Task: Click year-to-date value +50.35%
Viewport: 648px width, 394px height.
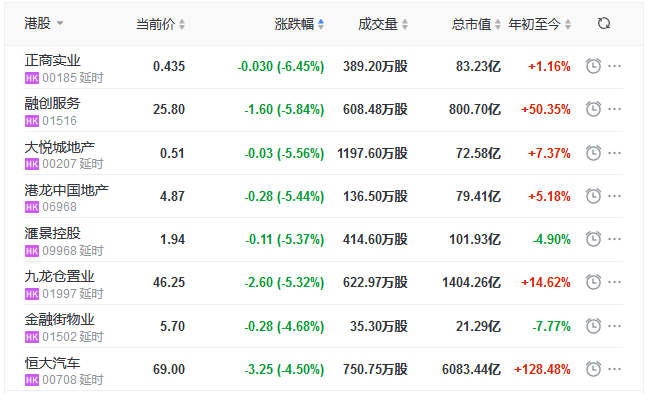Action: pyautogui.click(x=546, y=109)
